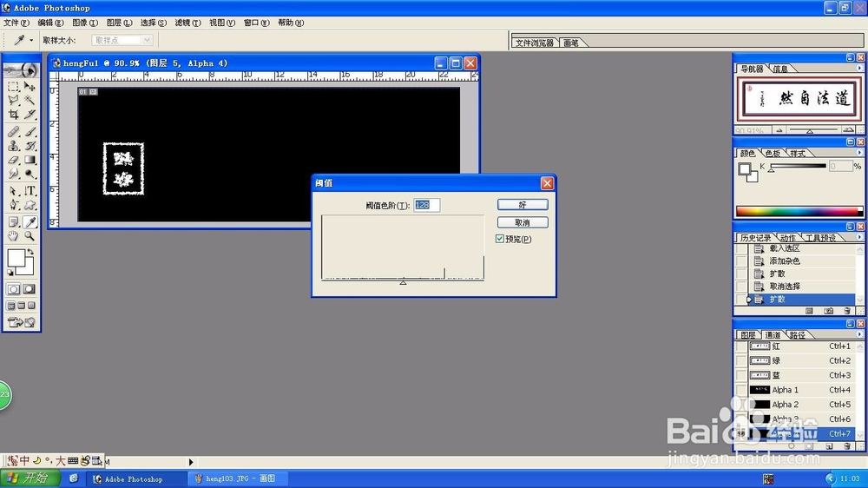Delete current history state trash icon
This screenshot has height=488, width=868.
coord(847,312)
